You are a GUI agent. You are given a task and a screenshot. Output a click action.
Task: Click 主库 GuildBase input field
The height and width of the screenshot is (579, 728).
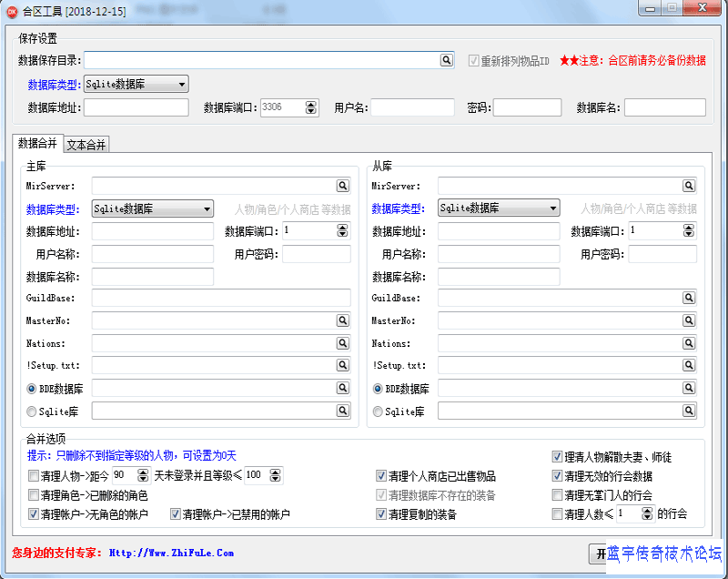[220, 298]
